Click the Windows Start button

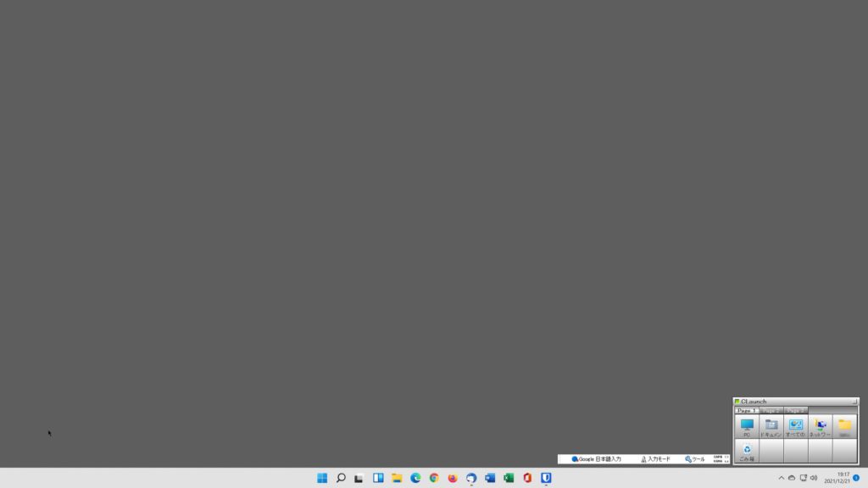(322, 478)
